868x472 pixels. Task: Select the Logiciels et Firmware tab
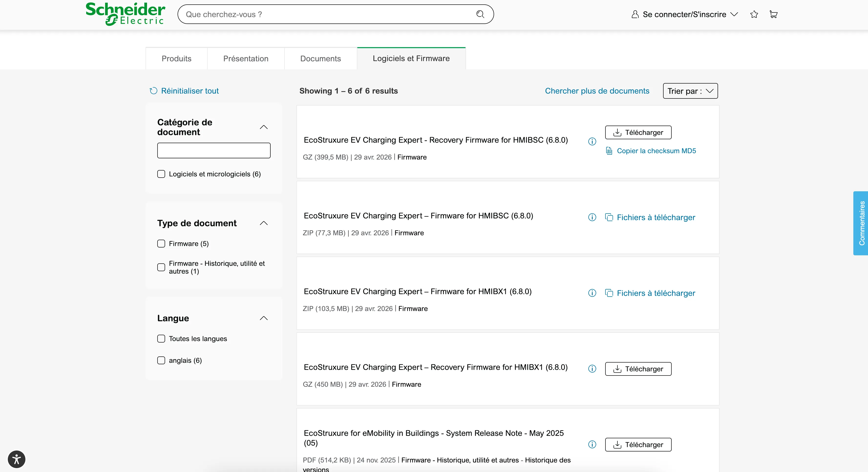pyautogui.click(x=411, y=58)
